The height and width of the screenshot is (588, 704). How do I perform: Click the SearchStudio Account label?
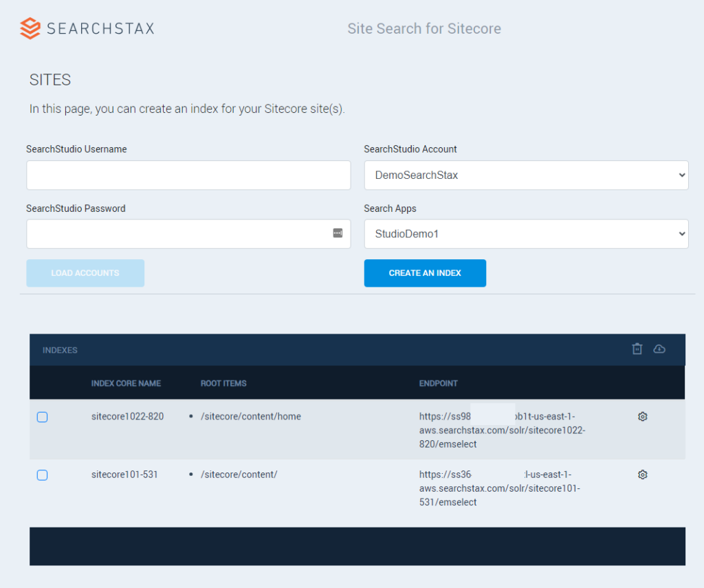410,149
